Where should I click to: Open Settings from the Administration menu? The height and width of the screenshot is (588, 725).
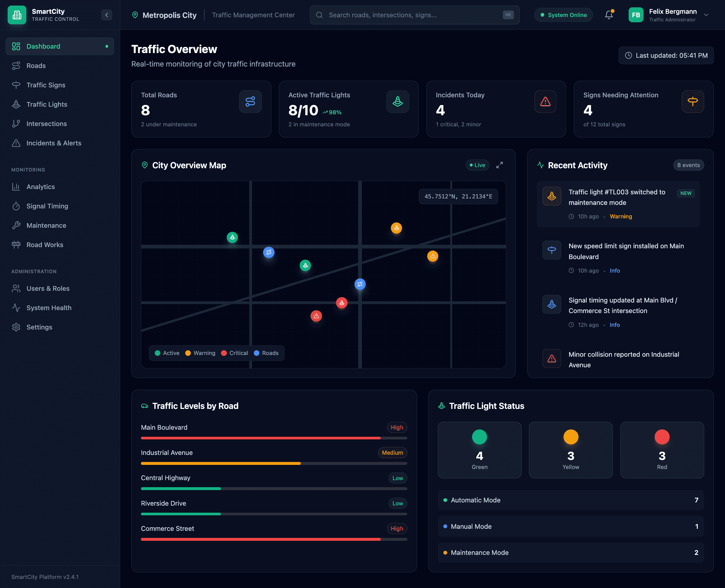[39, 327]
